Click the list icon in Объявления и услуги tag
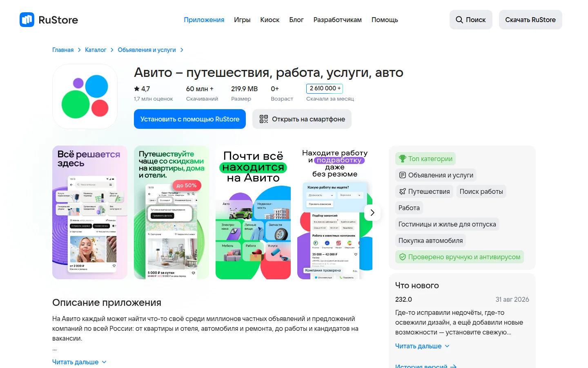The image size is (588, 368). click(x=403, y=175)
